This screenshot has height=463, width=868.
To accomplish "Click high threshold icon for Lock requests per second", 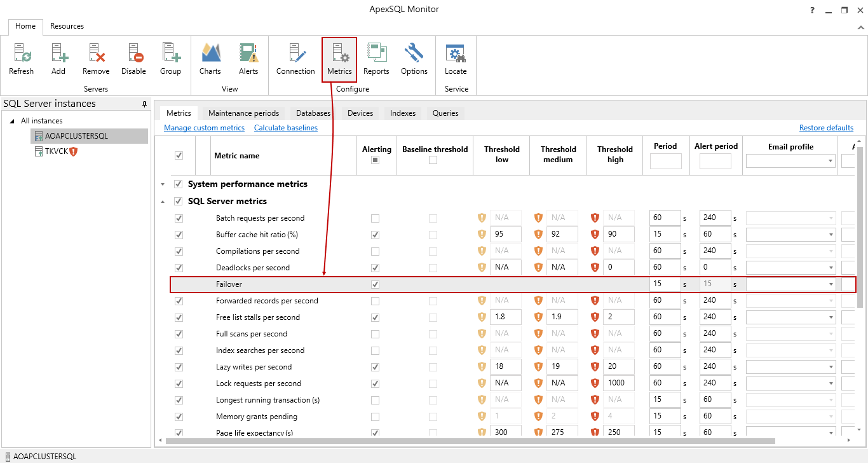I will (x=595, y=383).
